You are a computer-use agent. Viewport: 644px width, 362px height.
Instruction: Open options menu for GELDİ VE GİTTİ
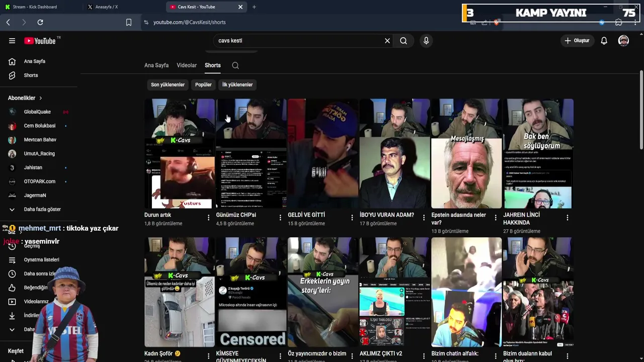point(352,217)
